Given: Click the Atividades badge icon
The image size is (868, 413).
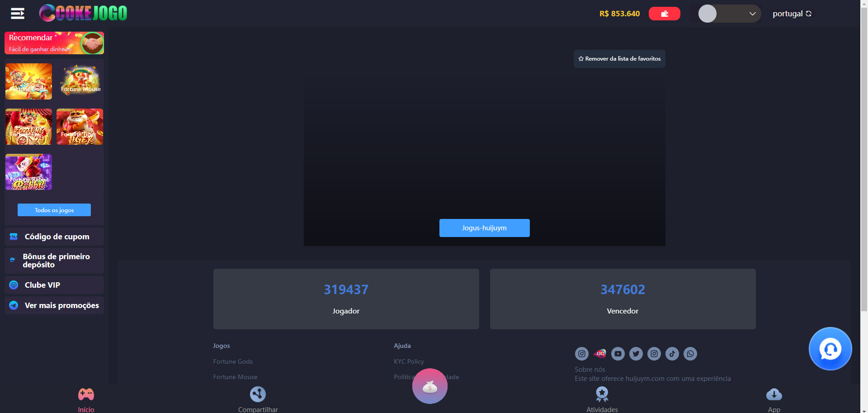Looking at the screenshot, I should click(602, 394).
